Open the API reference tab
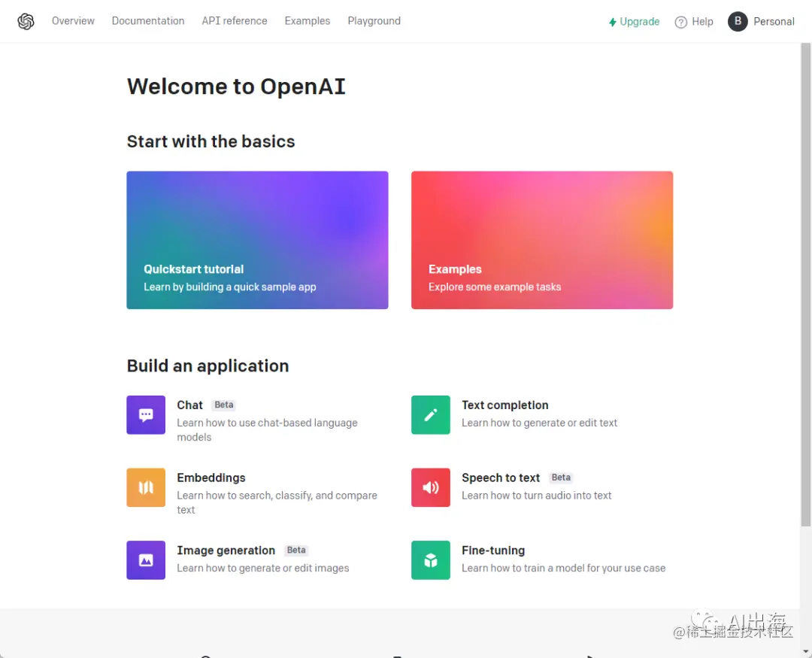 235,21
